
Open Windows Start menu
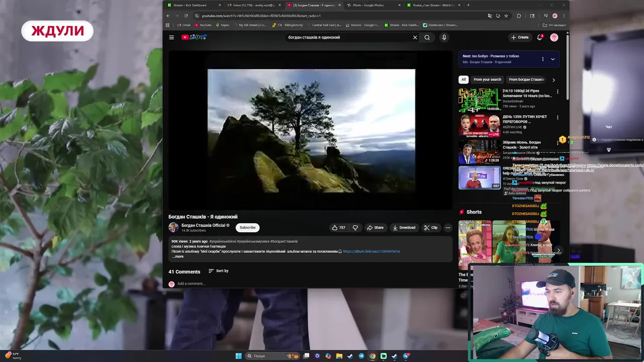[238, 356]
